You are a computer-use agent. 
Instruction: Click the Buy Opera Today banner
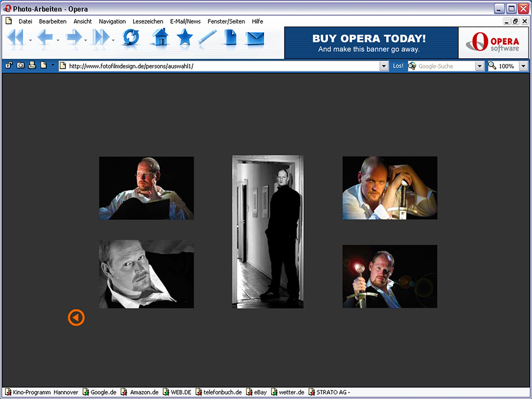tap(371, 43)
